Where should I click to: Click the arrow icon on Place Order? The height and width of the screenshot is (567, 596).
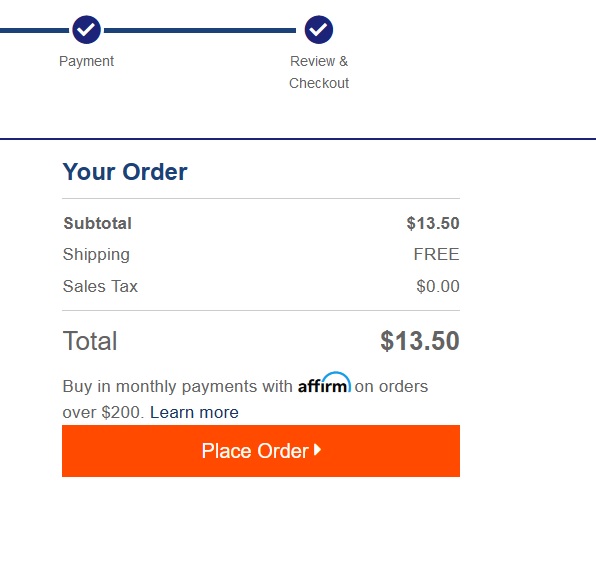pos(317,450)
